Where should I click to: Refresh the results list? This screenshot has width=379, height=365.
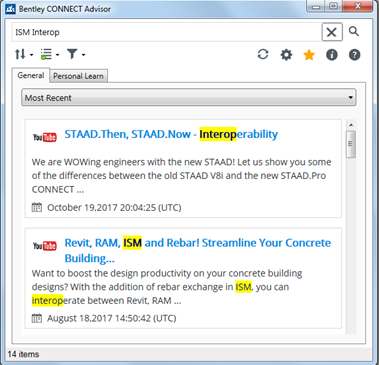tap(263, 54)
